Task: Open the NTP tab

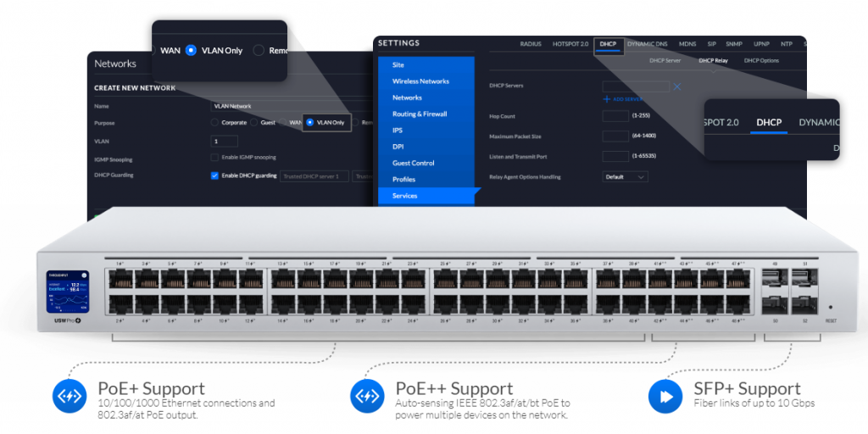Action: [786, 44]
